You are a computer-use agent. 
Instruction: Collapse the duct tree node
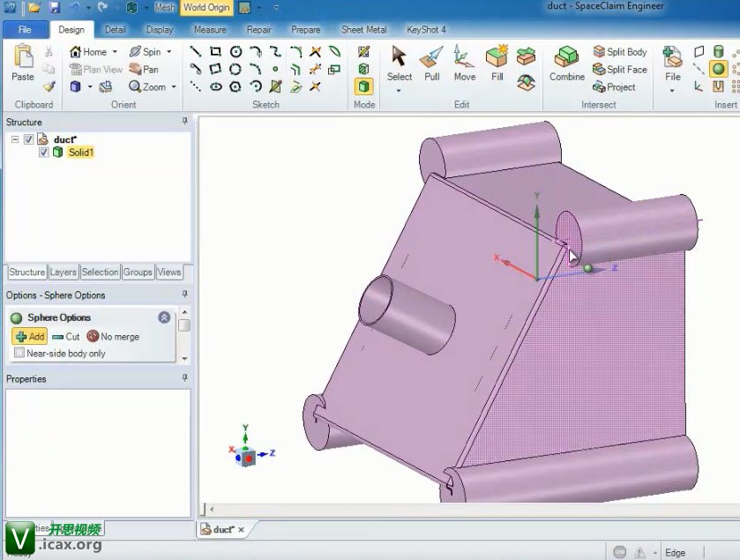pyautogui.click(x=15, y=139)
